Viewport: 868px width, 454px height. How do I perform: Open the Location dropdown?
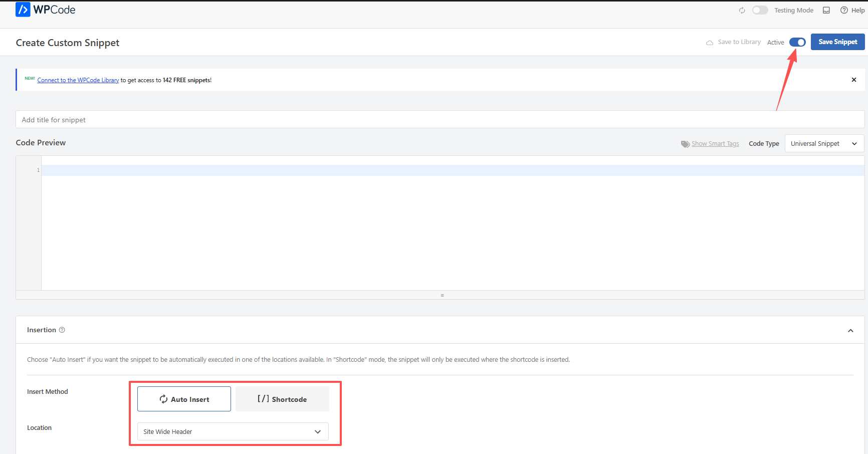233,431
